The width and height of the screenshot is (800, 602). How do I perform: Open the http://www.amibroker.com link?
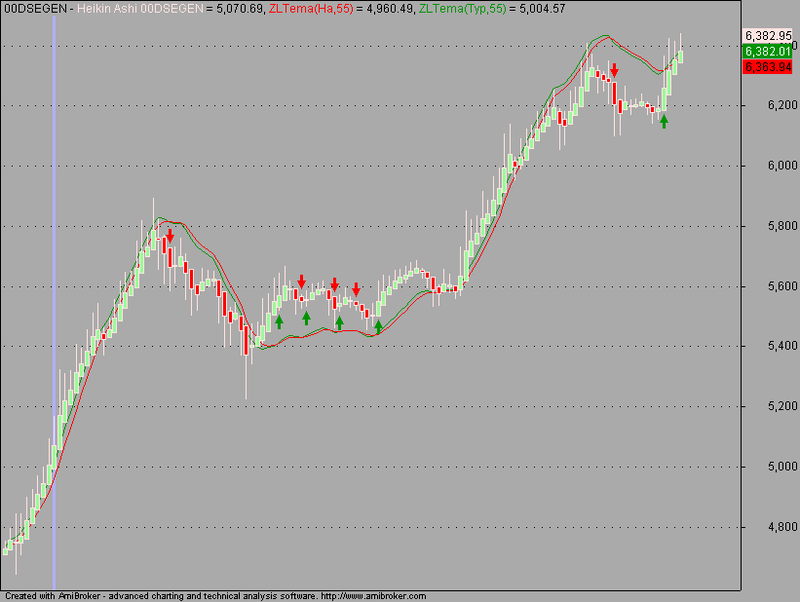[x=374, y=596]
